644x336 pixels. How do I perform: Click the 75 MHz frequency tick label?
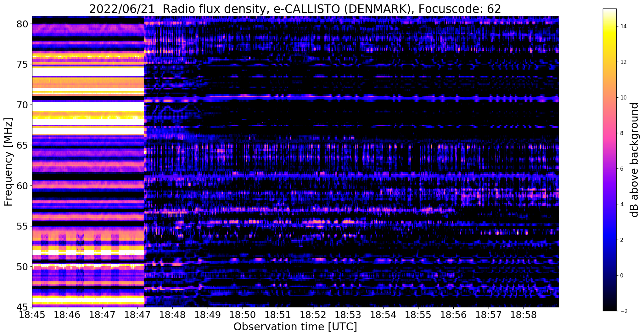pyautogui.click(x=23, y=65)
